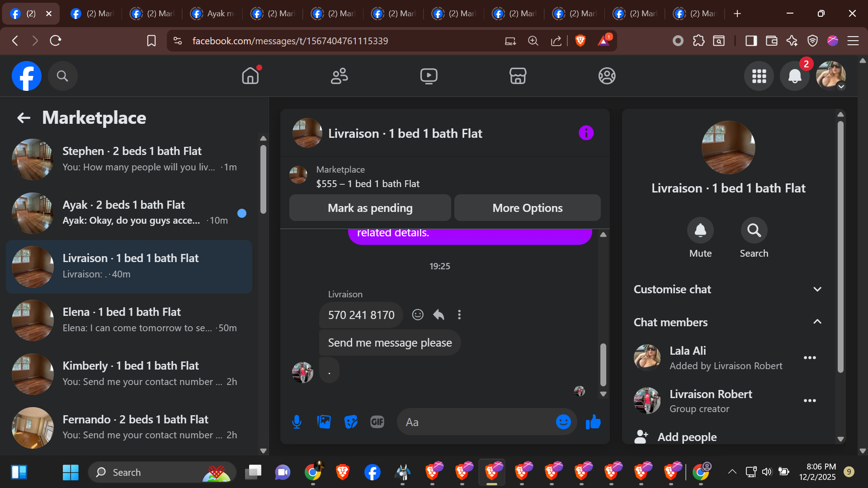
Task: Open the sticker picker icon
Action: click(x=351, y=422)
